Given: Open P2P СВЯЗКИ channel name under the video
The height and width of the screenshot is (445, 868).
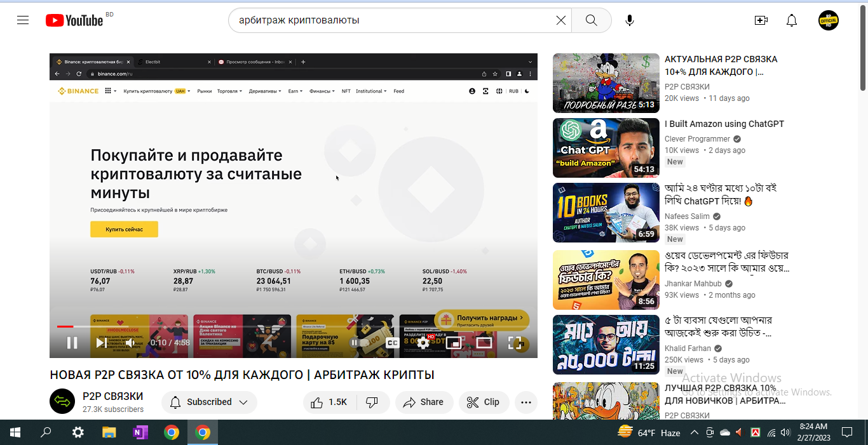Looking at the screenshot, I should click(x=113, y=396).
